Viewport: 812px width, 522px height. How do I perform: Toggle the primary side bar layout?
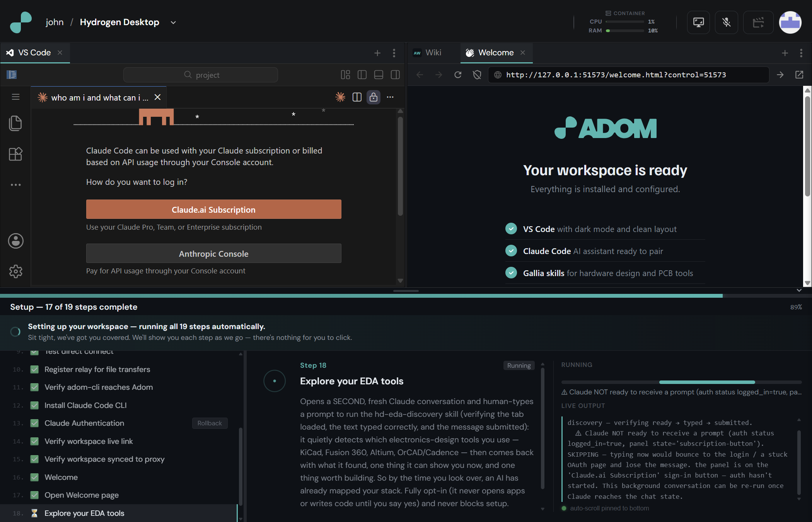362,75
